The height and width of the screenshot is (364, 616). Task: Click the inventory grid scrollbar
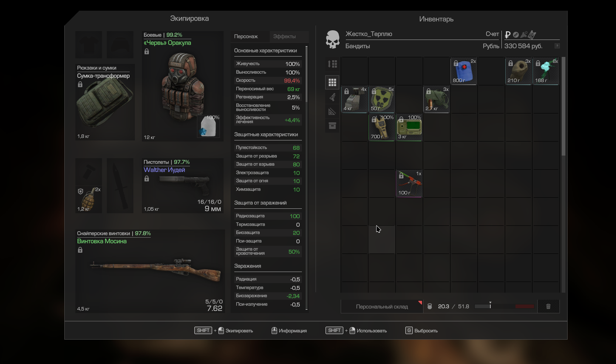coord(563,107)
